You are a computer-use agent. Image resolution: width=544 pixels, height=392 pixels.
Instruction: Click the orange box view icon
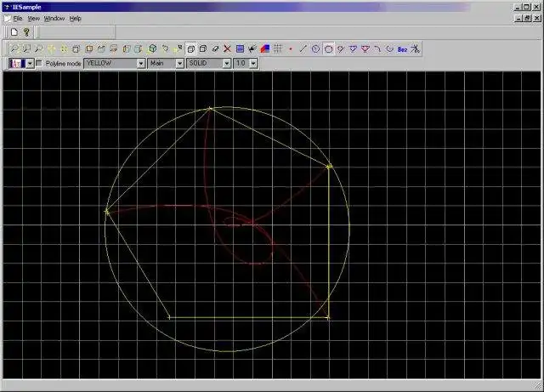click(x=89, y=49)
